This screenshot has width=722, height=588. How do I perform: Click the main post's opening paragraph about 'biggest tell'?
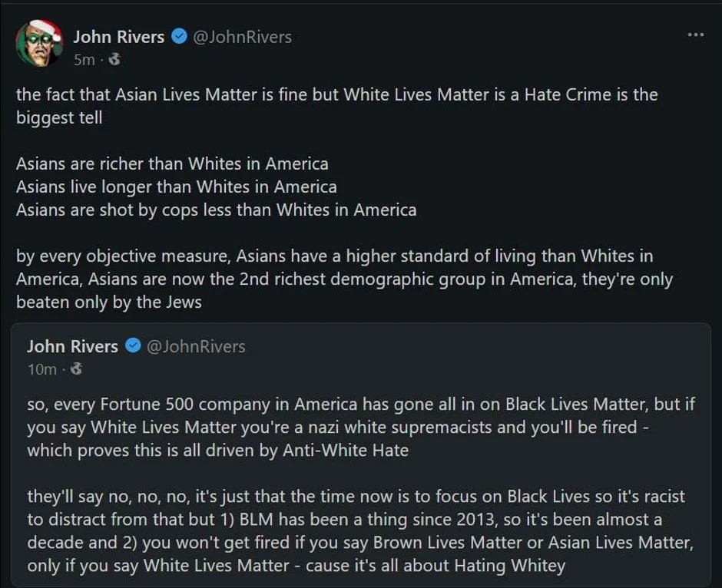point(337,106)
